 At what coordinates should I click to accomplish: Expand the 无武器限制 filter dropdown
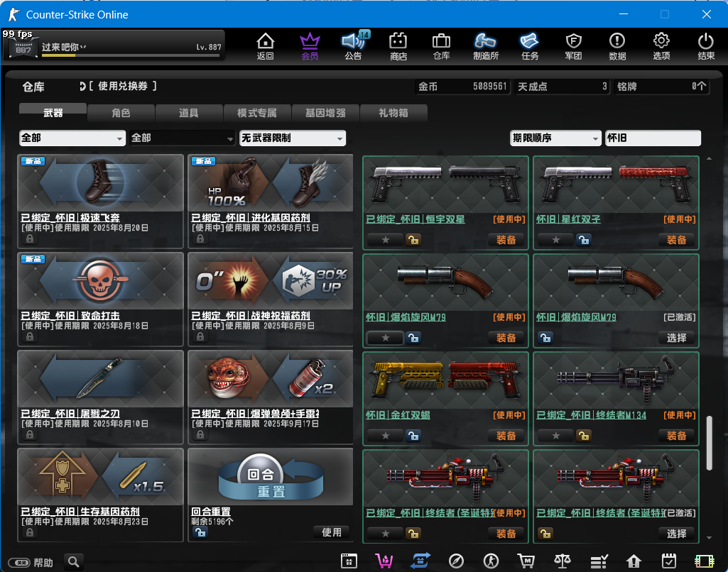tap(293, 138)
